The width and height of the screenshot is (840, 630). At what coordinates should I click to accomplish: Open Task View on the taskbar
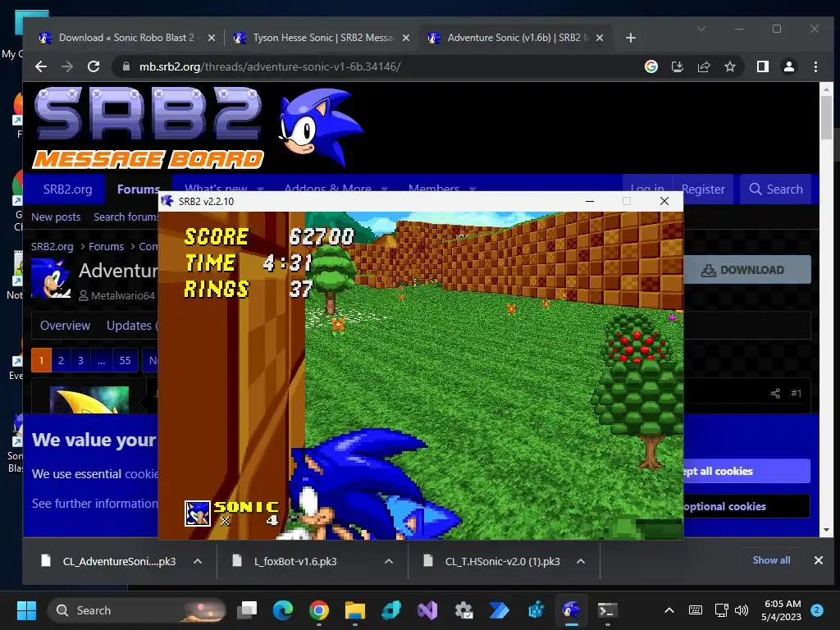(x=248, y=610)
